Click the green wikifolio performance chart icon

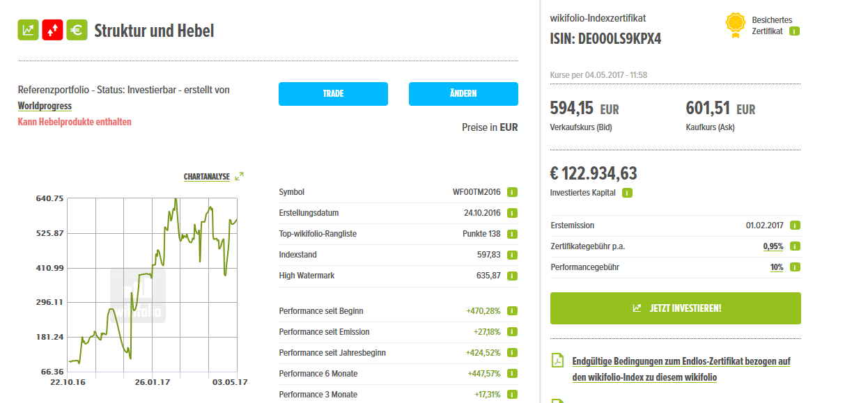pyautogui.click(x=28, y=30)
